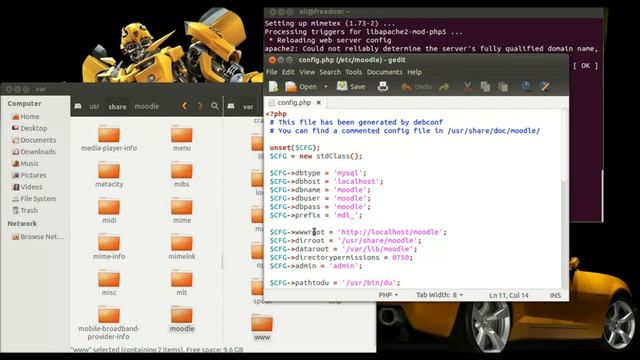Open the Tab Width dropdown in status bar

pos(439,295)
